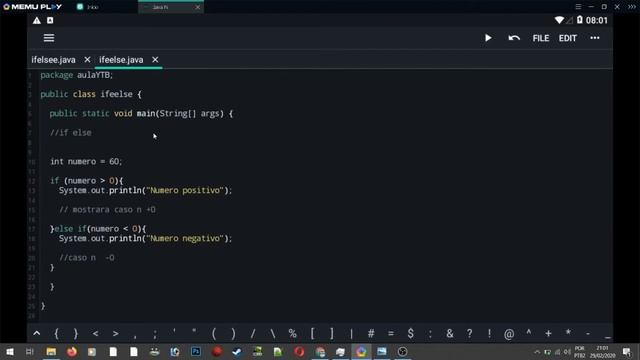Image resolution: width=640 pixels, height=360 pixels.
Task: Switch to the Java N tab in MEmu
Action: pos(171,7)
